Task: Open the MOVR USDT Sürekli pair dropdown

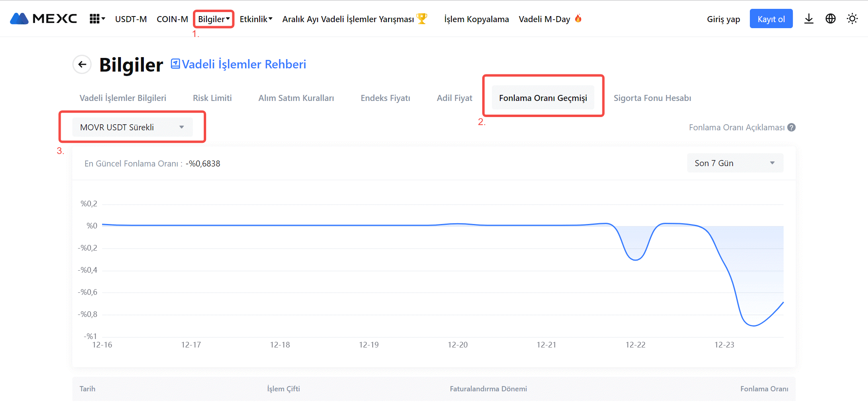Action: 132,127
